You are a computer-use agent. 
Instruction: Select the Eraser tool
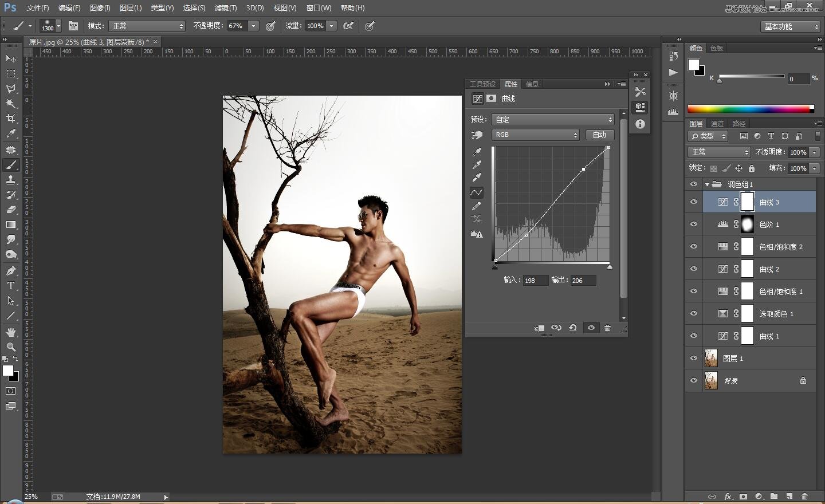click(x=11, y=209)
